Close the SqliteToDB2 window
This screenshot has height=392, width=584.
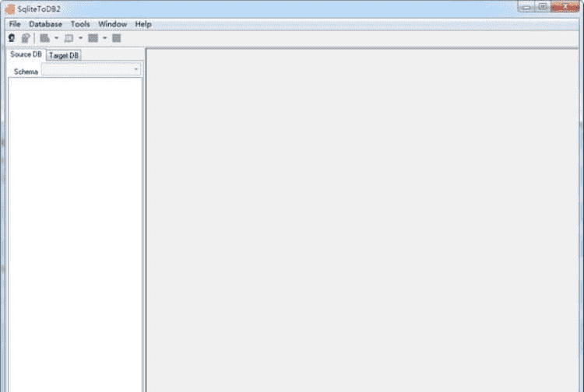click(x=565, y=7)
